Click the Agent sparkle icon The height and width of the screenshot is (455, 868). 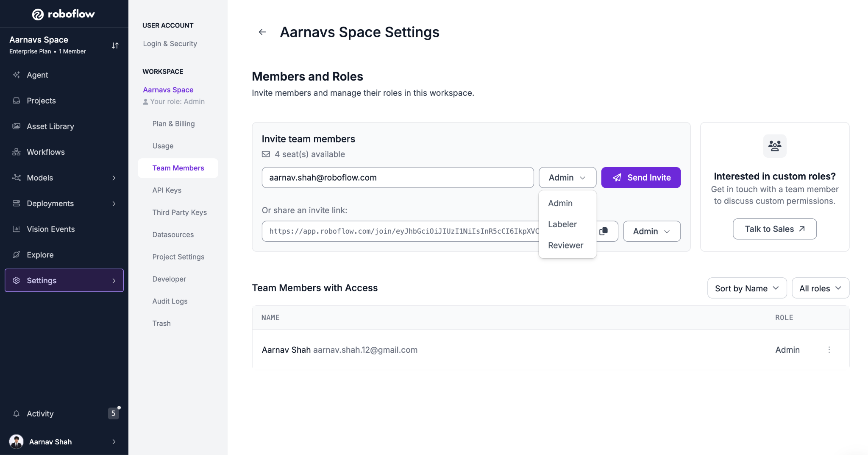17,75
